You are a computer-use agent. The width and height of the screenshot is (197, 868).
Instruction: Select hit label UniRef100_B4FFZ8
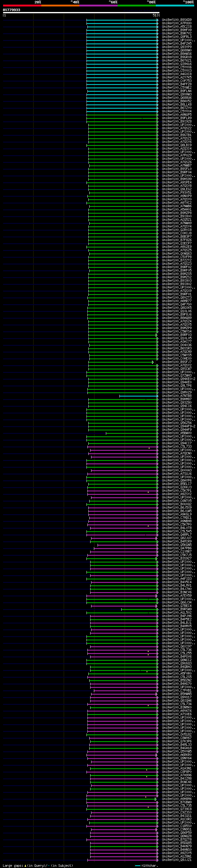click(x=177, y=84)
